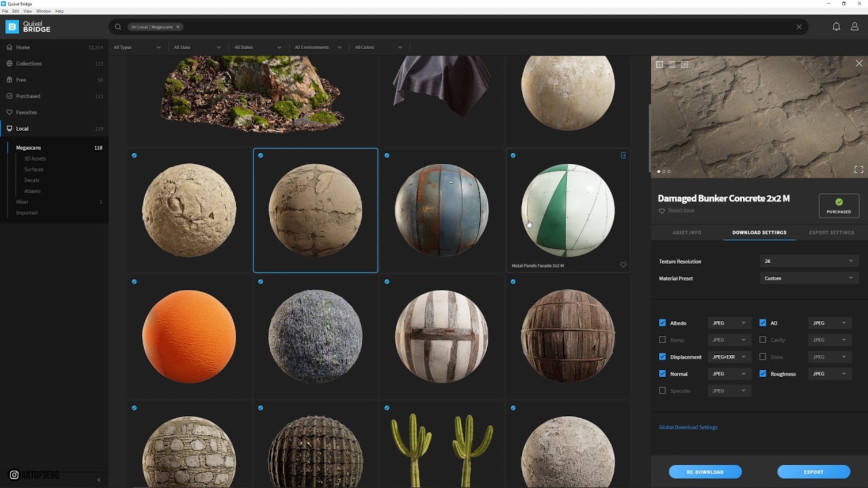Image resolution: width=868 pixels, height=488 pixels.
Task: Click the downloaded badge on the blue rusty sphere
Action: click(387, 155)
